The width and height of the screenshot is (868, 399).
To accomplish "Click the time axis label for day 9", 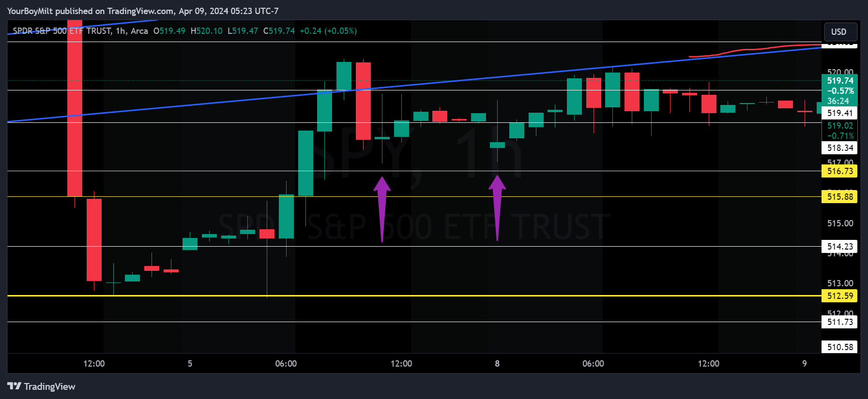I will (805, 364).
